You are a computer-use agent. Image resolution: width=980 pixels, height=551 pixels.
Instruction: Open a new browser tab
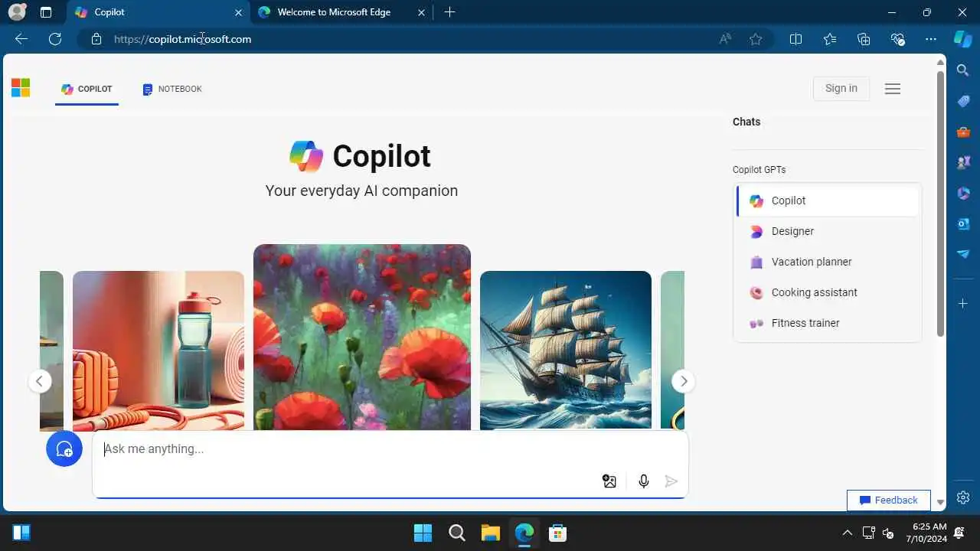pos(449,12)
